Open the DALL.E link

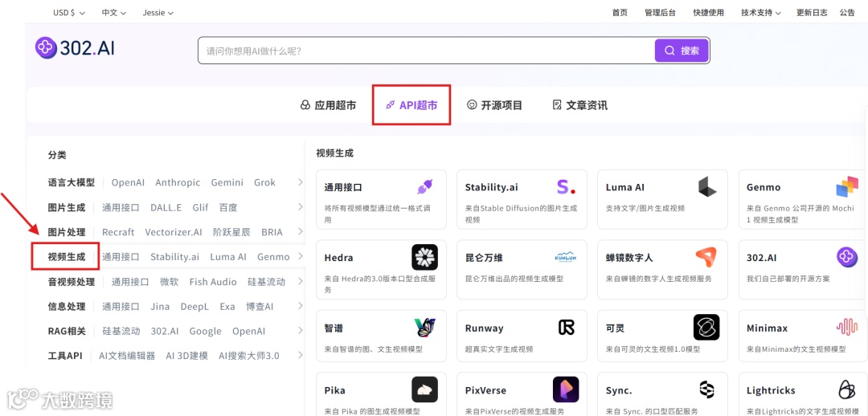click(x=166, y=207)
